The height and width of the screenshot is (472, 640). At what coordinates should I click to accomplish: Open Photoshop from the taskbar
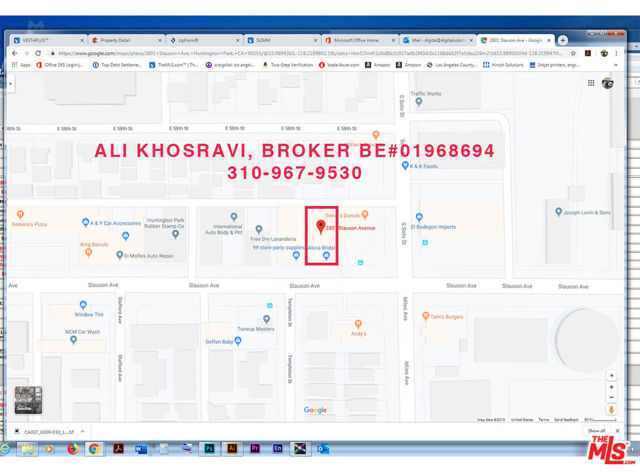[208, 449]
